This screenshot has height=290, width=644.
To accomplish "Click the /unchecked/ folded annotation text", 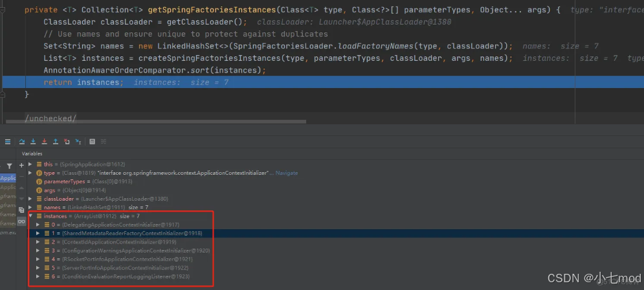I will pos(51,118).
